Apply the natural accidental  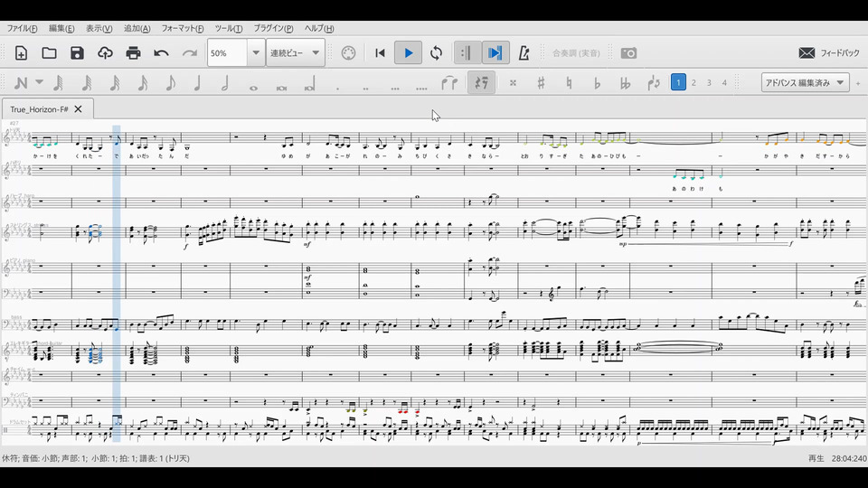569,83
